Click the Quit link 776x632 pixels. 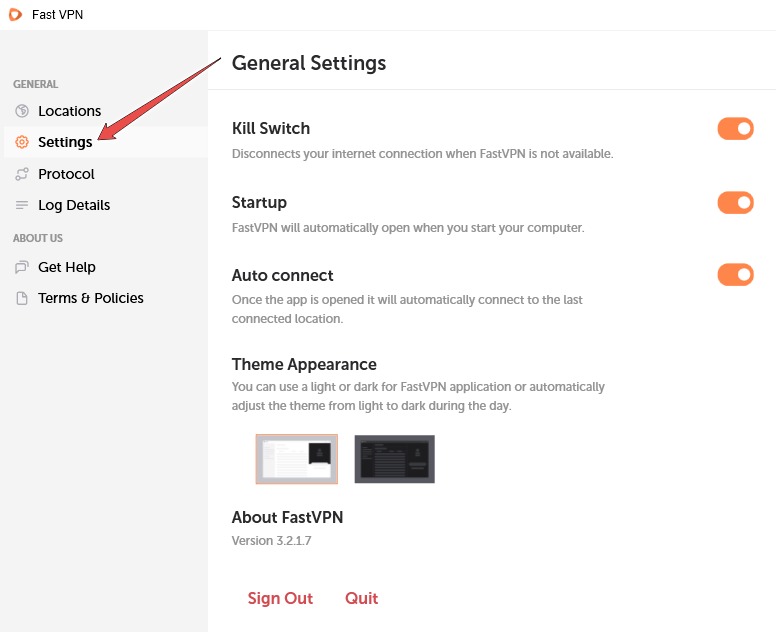coord(361,598)
